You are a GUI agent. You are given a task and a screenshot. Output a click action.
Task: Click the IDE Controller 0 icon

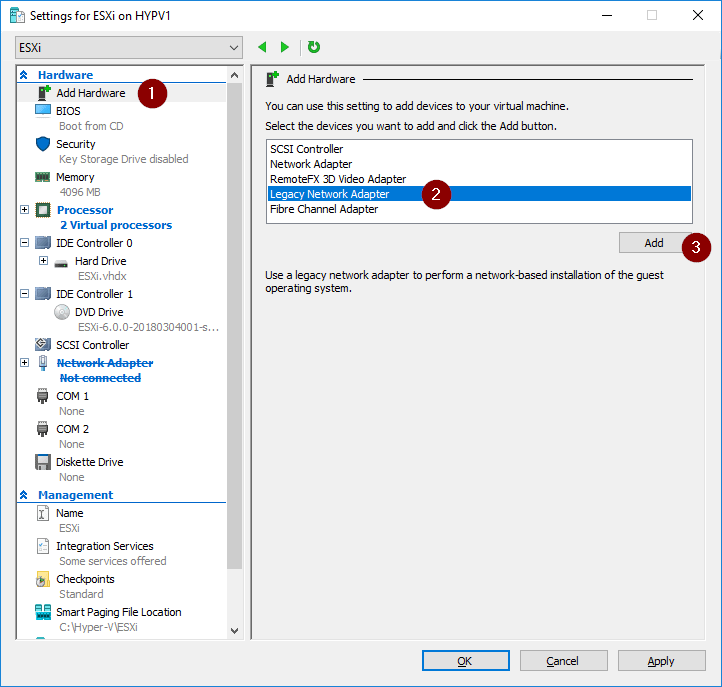43,243
